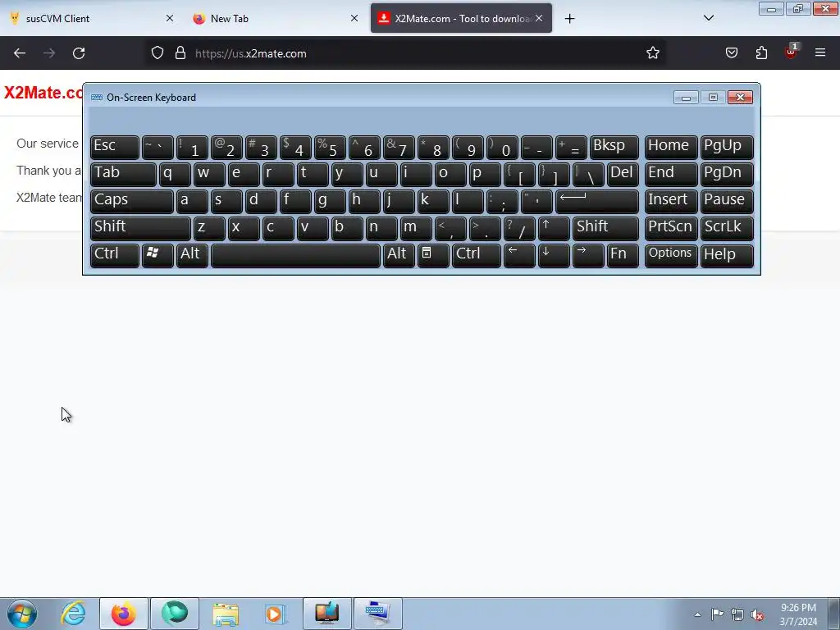The height and width of the screenshot is (630, 840).
Task: Click the network tray icon
Action: [737, 614]
